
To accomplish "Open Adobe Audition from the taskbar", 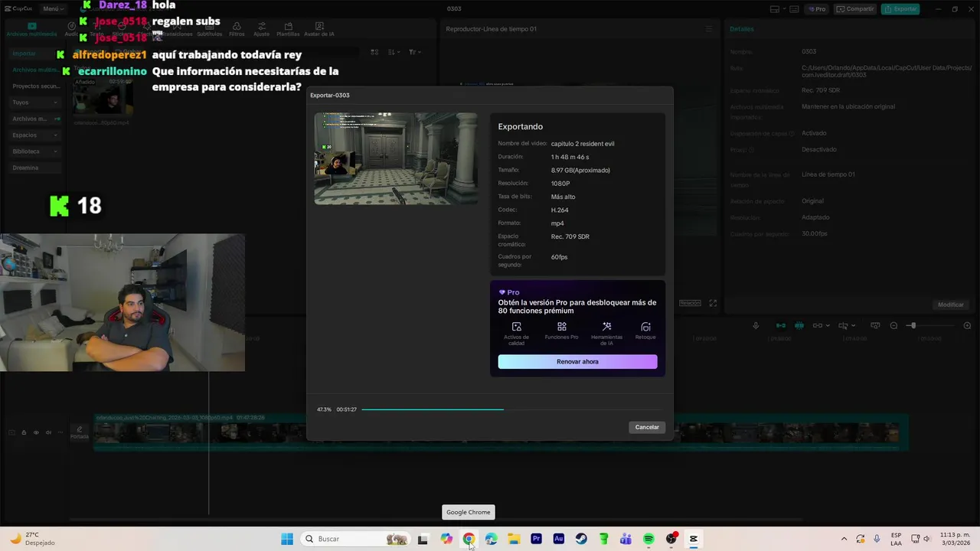I will [559, 539].
